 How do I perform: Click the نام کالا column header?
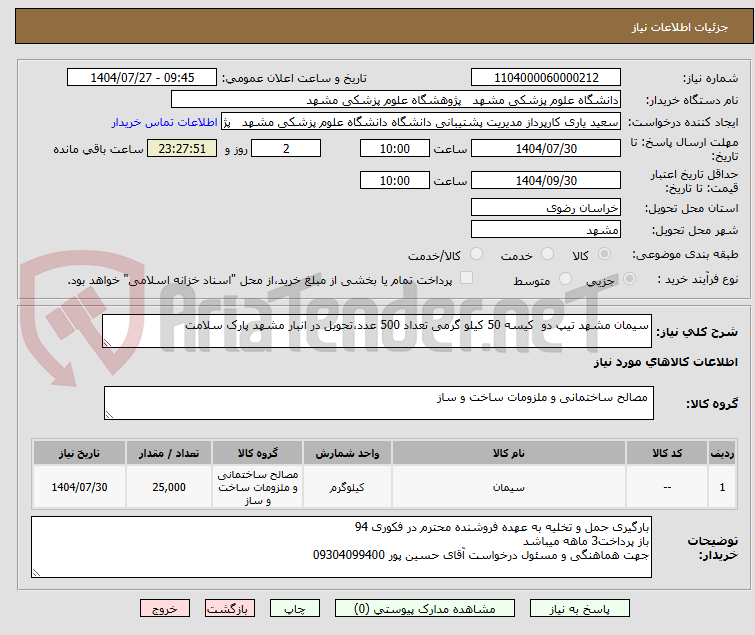pos(509,453)
